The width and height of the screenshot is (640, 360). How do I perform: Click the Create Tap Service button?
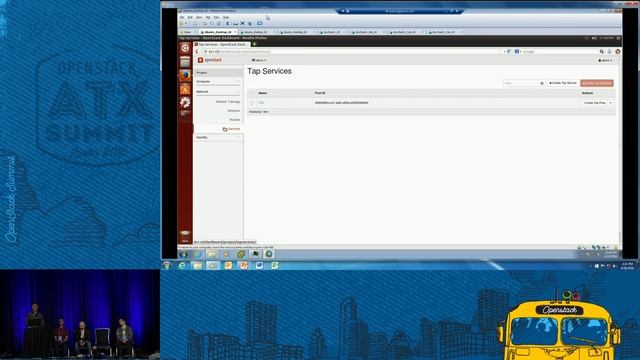563,83
